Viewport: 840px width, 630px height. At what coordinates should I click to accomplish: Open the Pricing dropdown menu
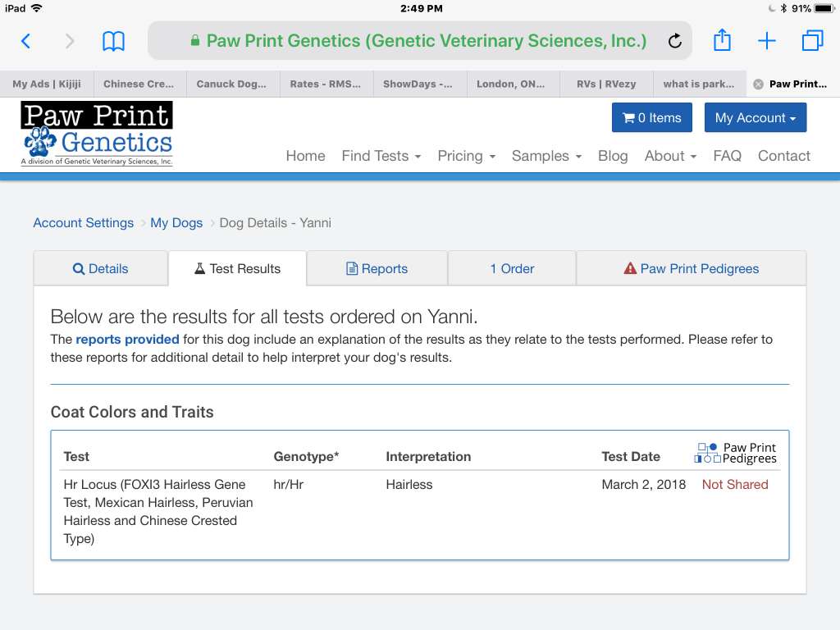pos(467,156)
